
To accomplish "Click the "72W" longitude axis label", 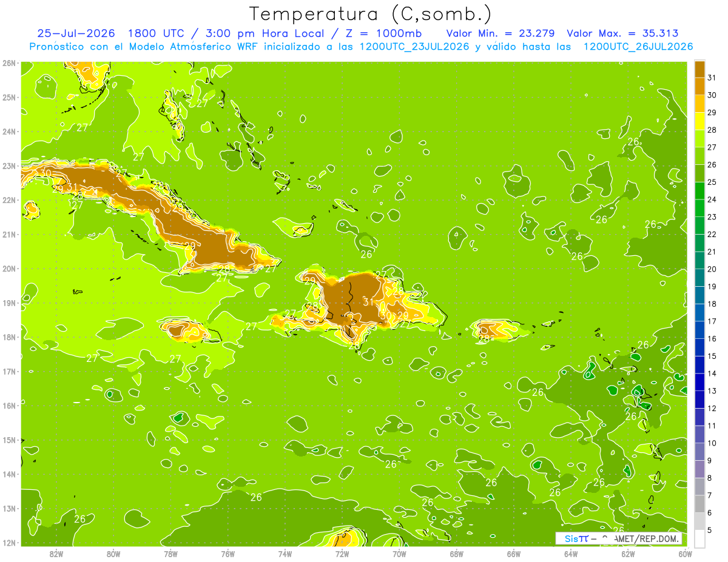I will (x=342, y=553).
